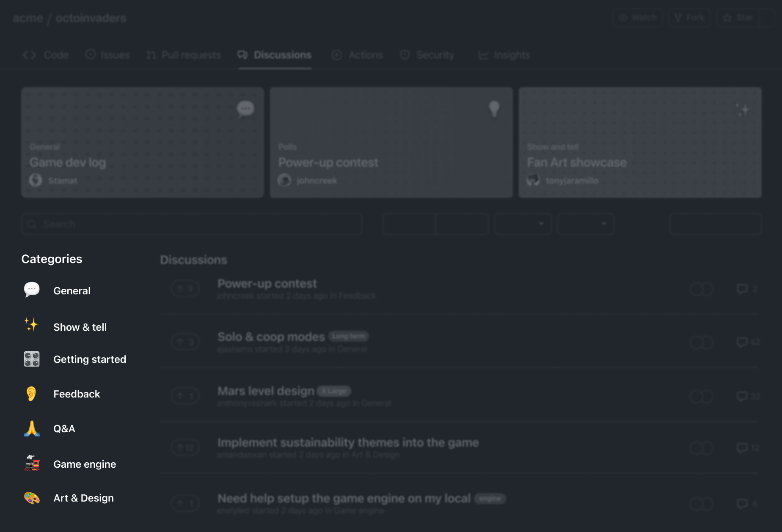Open the Mars level design discussion
The height and width of the screenshot is (532, 782).
(266, 391)
